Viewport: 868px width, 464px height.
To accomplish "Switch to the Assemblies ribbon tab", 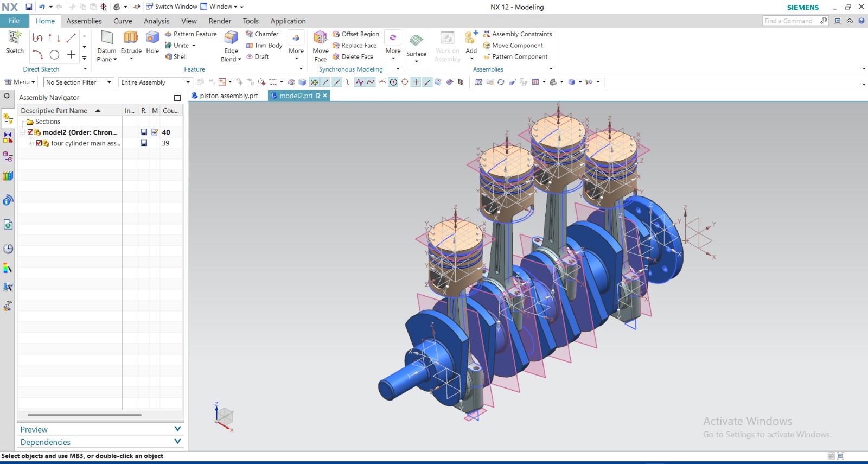I will (84, 21).
